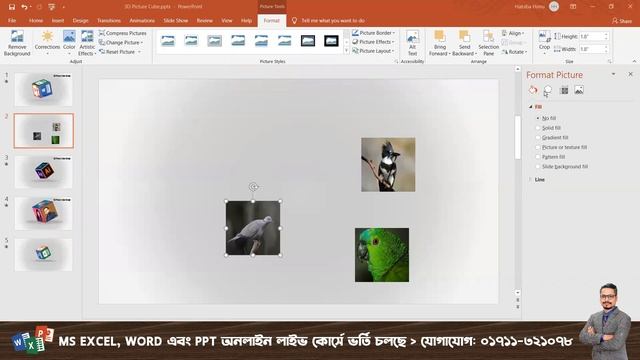Screen dimensions: 640x360
Task: Open Picture Effects dropdown
Action: tap(373, 42)
